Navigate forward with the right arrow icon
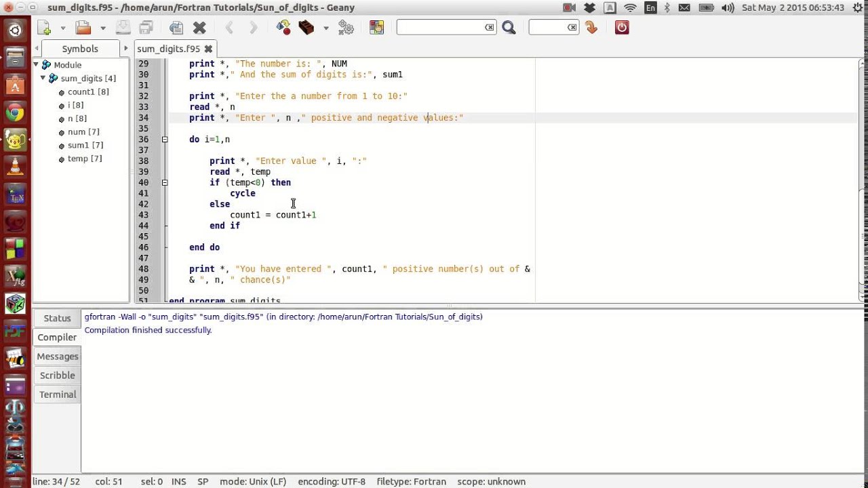The image size is (868, 488). [253, 28]
